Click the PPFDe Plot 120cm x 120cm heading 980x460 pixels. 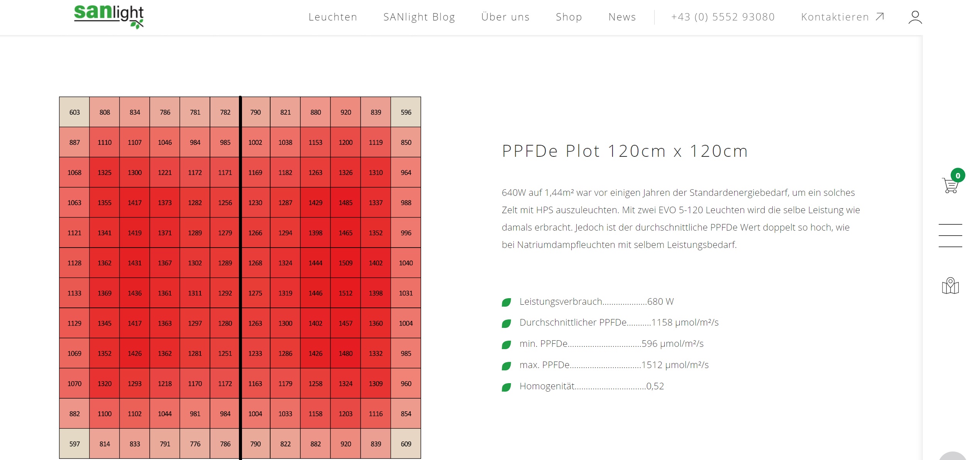[x=625, y=151]
